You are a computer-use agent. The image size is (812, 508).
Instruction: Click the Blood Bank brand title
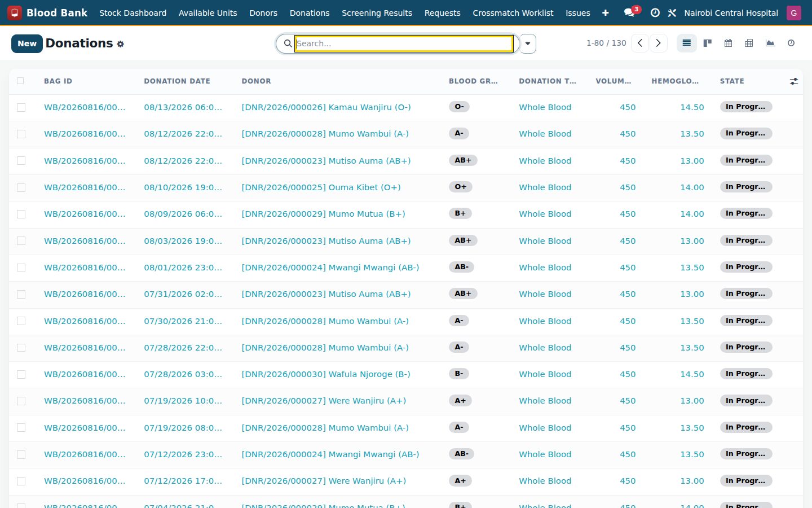point(57,12)
